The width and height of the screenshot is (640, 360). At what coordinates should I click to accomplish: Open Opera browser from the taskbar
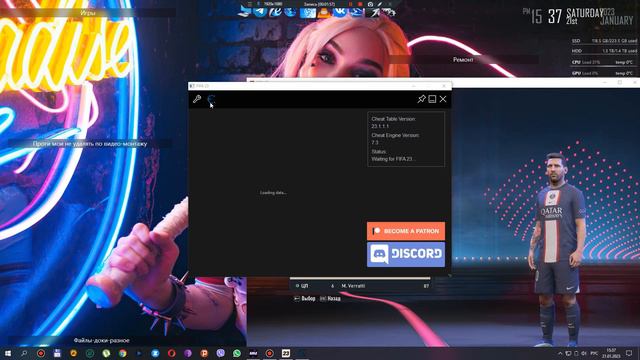click(171, 353)
